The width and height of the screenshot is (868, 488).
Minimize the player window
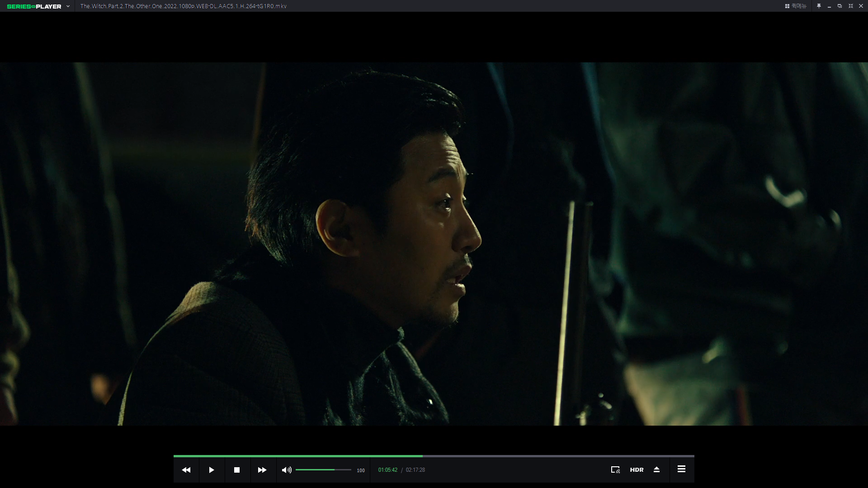pos(829,6)
